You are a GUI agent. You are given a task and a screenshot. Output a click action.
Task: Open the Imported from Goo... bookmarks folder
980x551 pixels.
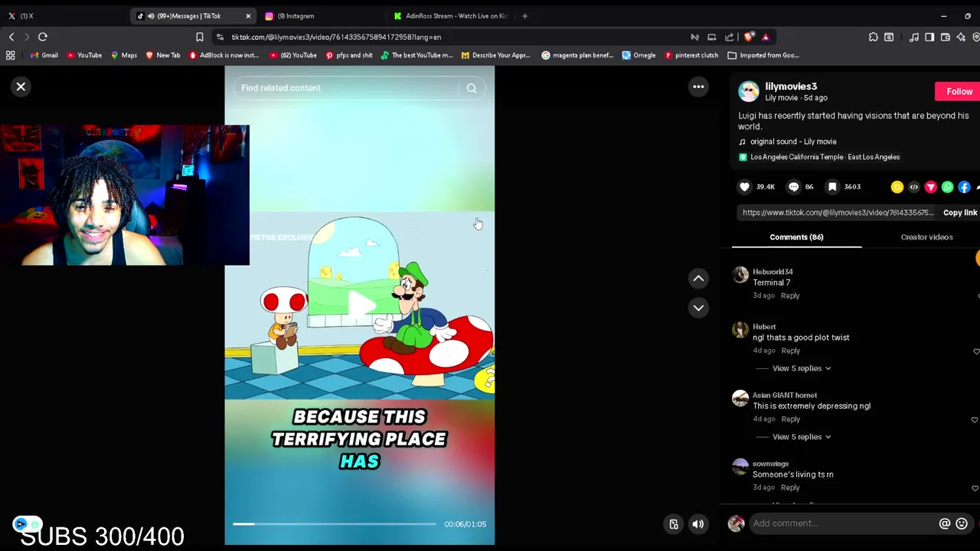tap(763, 55)
